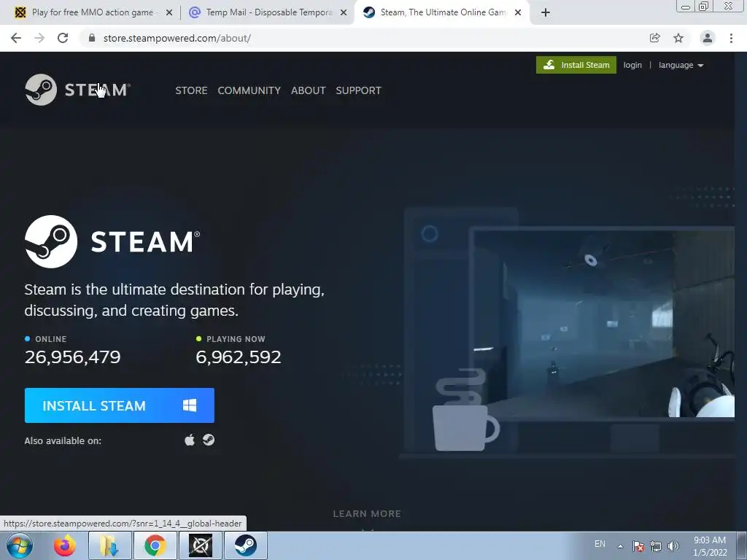The height and width of the screenshot is (560, 747).
Task: Click the site lock icon
Action: click(92, 38)
